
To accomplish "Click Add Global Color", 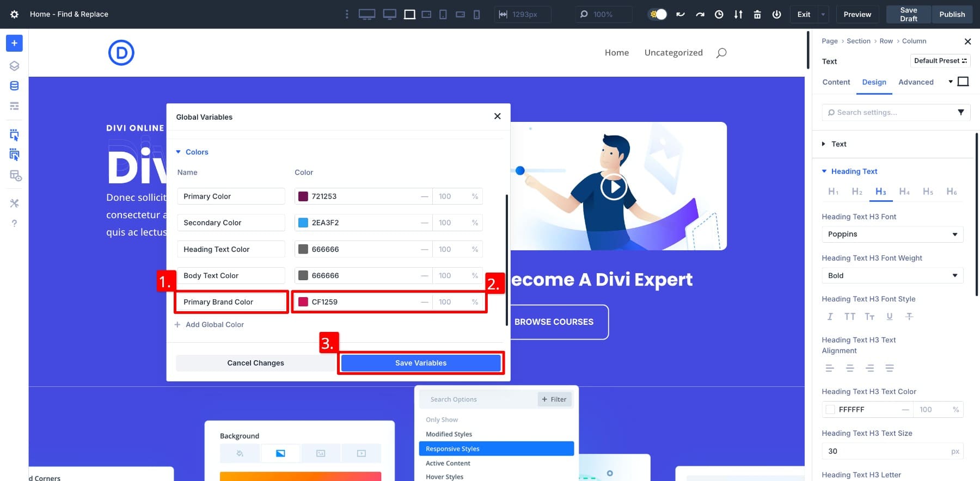I will (x=209, y=325).
